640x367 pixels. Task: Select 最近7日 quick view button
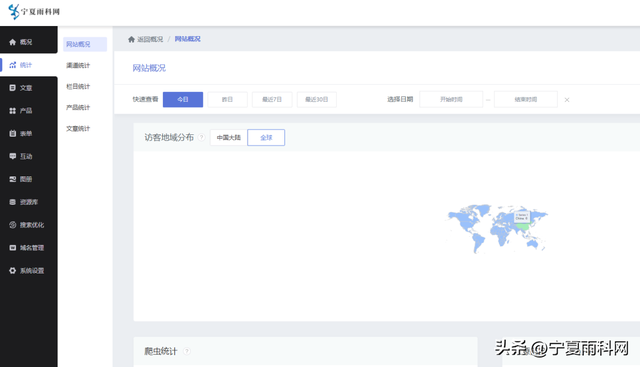[x=272, y=100]
